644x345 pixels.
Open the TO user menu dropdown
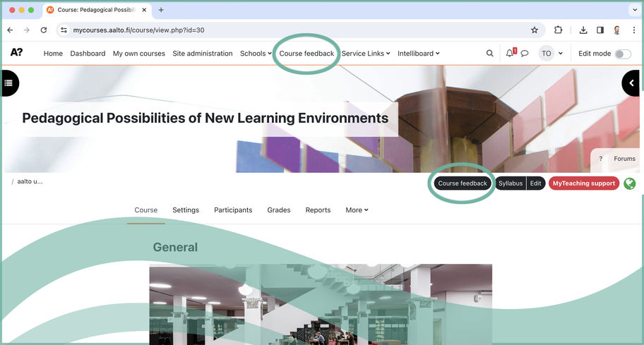click(x=551, y=54)
